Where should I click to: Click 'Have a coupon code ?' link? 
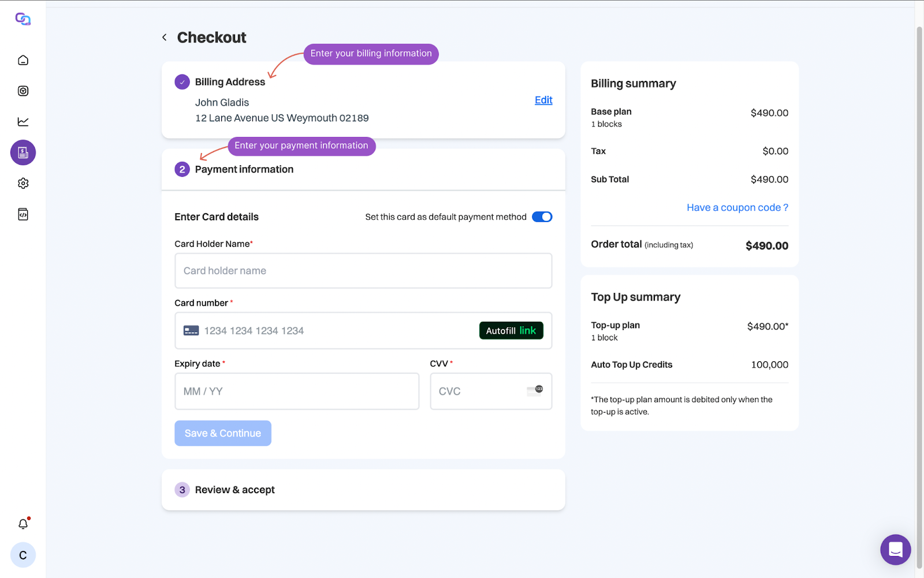[x=737, y=208]
